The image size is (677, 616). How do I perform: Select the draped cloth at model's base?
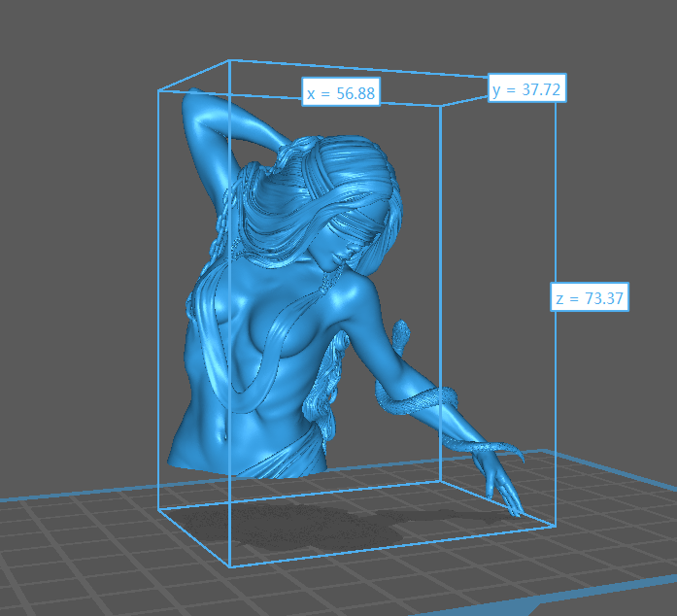282,455
